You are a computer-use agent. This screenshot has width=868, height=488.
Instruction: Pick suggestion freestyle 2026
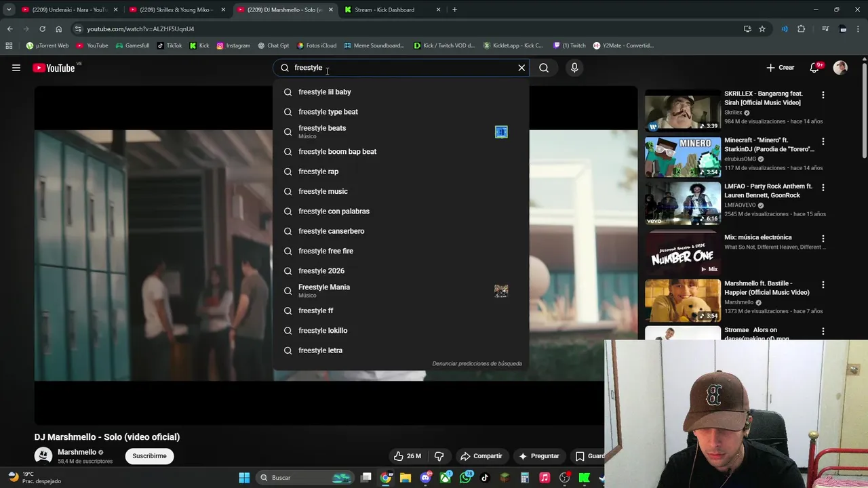point(401,271)
